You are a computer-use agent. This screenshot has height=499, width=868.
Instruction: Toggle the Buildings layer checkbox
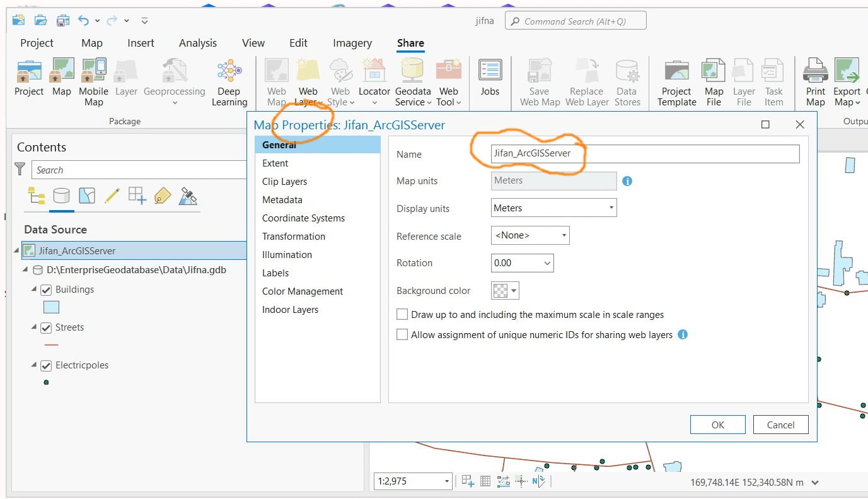click(x=46, y=290)
